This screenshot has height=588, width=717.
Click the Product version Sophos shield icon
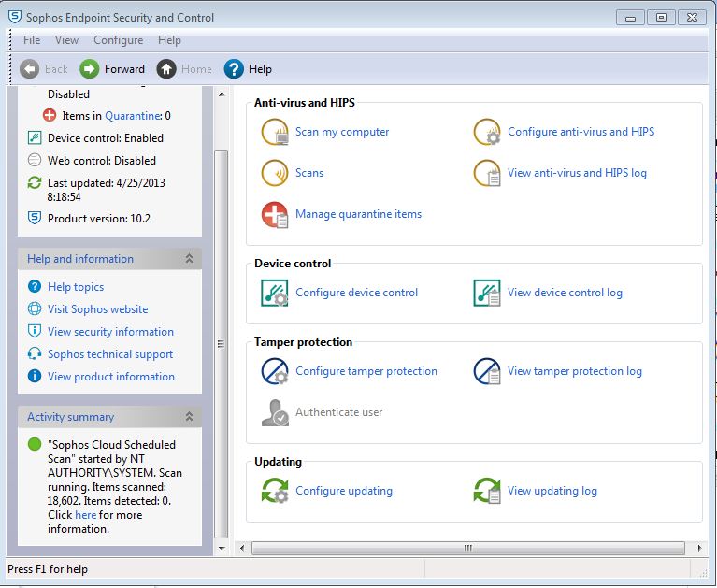(35, 218)
